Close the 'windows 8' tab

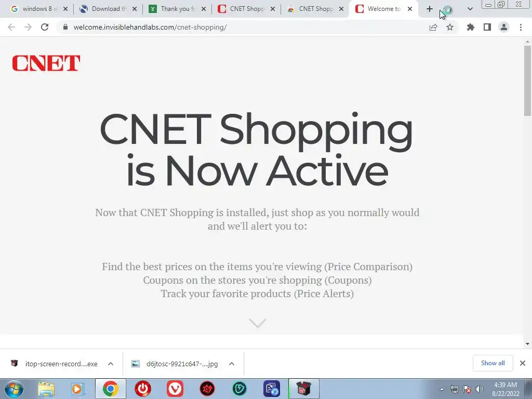65,9
